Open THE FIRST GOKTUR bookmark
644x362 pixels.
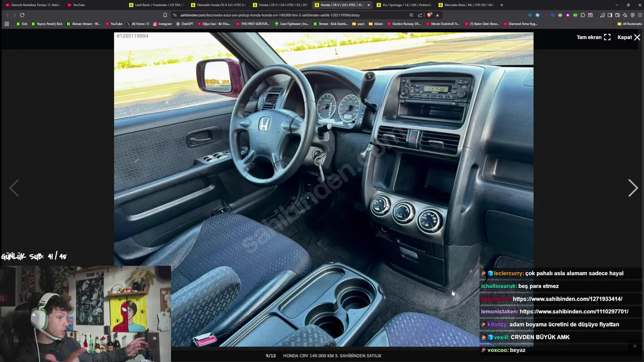252,24
